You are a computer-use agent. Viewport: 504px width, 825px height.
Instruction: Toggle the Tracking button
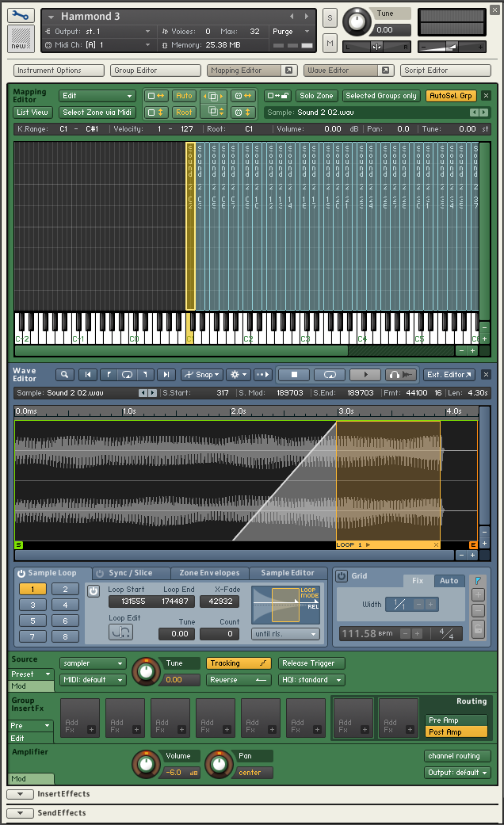click(x=239, y=663)
